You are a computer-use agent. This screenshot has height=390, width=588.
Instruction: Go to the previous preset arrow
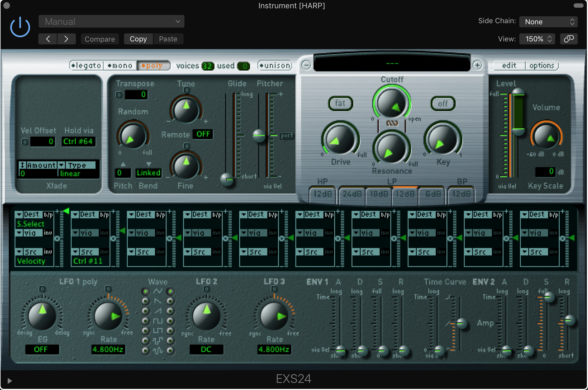[x=48, y=39]
